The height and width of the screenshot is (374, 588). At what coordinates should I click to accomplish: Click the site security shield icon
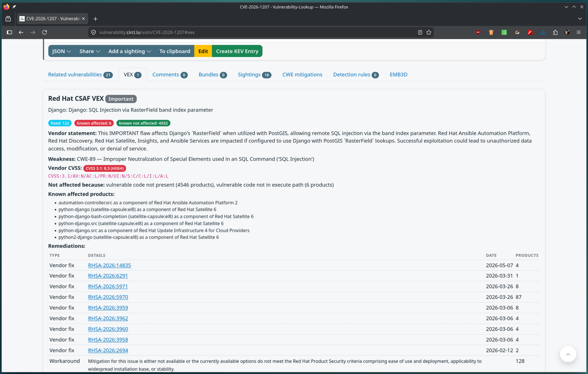(x=93, y=32)
